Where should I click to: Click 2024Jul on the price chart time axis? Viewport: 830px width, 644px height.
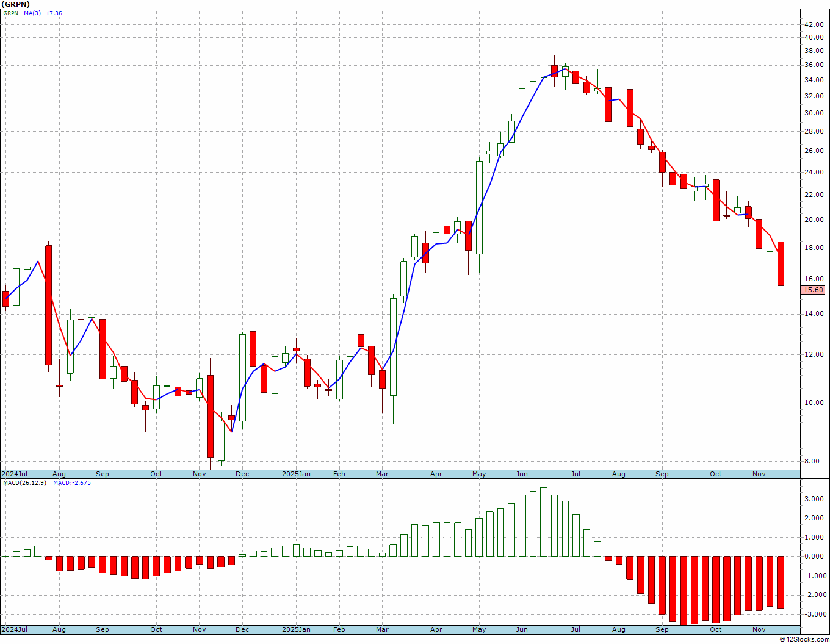click(x=15, y=474)
